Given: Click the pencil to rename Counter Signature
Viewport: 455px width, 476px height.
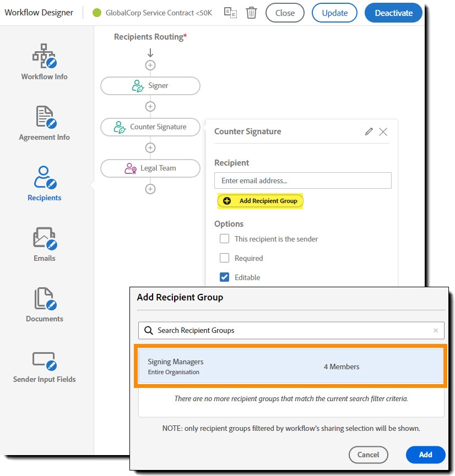Looking at the screenshot, I should [x=369, y=132].
